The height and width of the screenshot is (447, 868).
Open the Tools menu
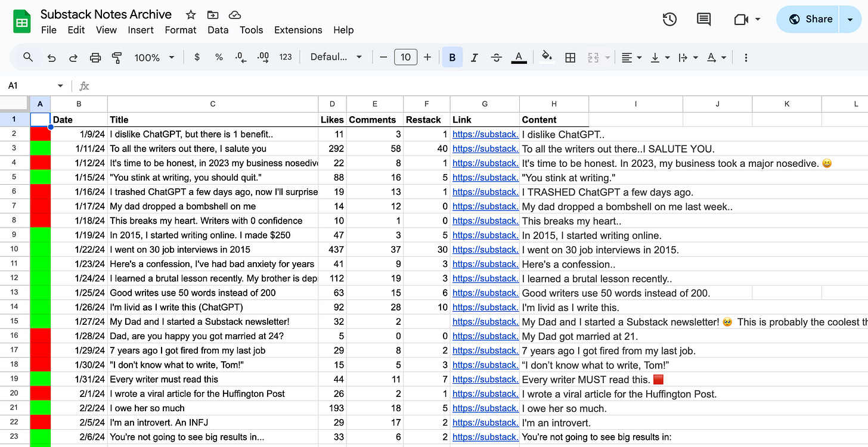pyautogui.click(x=252, y=30)
